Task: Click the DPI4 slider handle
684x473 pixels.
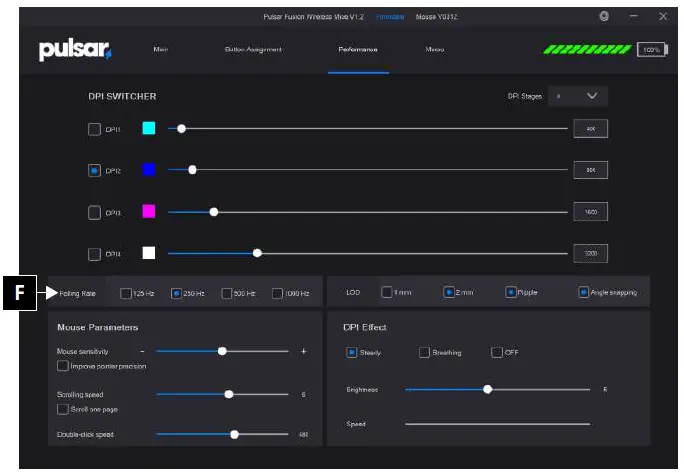Action: [x=257, y=253]
